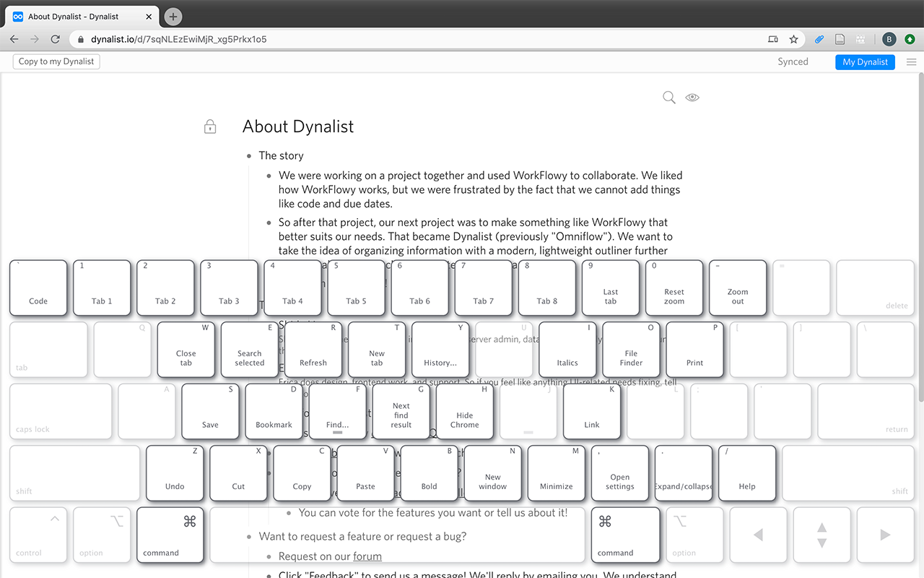Click the right arrow key in overlay
The image size is (924, 578).
click(885, 535)
